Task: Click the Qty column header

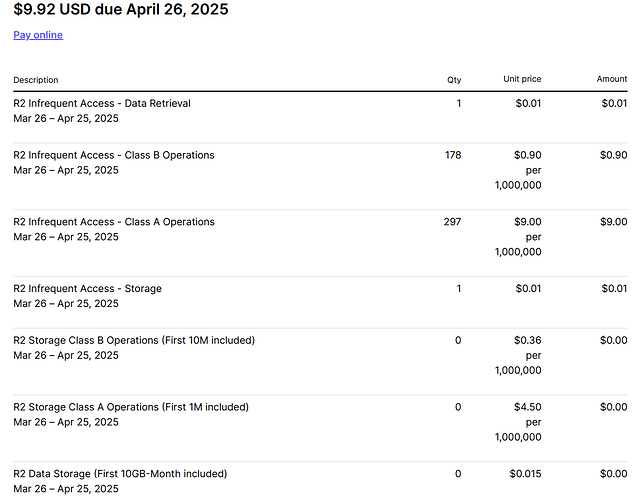Action: [454, 80]
